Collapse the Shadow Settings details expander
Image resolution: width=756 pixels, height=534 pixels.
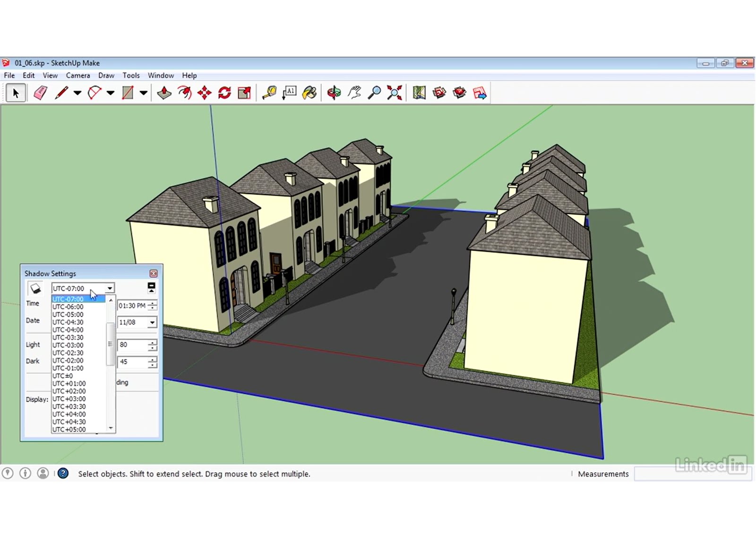(151, 288)
